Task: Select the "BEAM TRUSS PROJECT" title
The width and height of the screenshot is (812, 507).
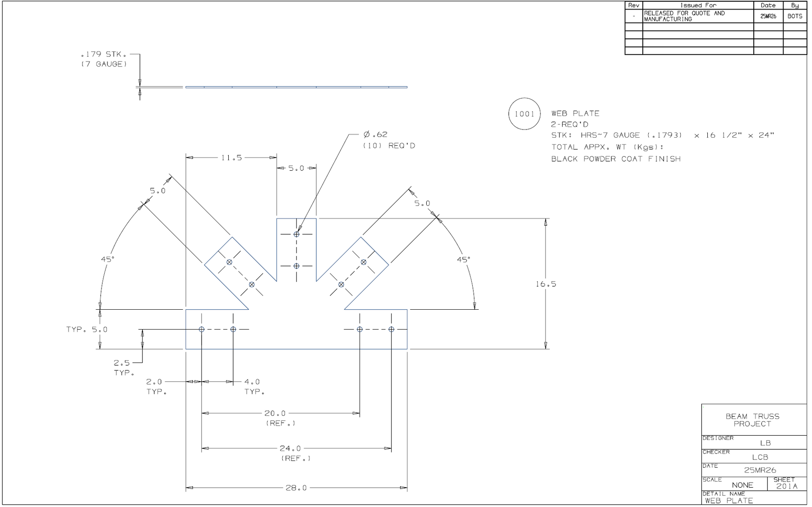Action: [x=752, y=420]
